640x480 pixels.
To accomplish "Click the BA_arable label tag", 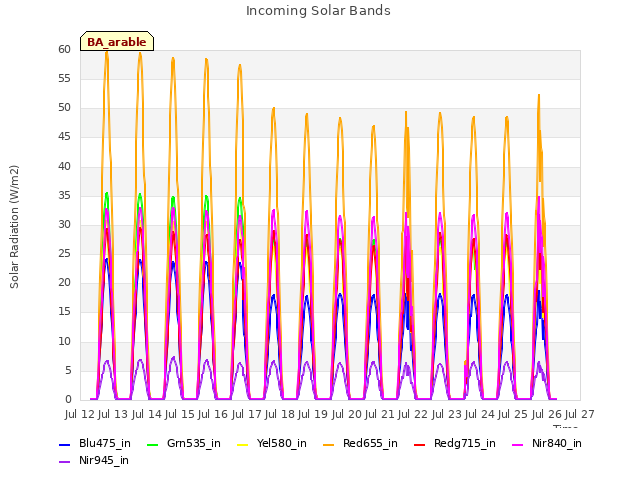I will click(x=117, y=42).
